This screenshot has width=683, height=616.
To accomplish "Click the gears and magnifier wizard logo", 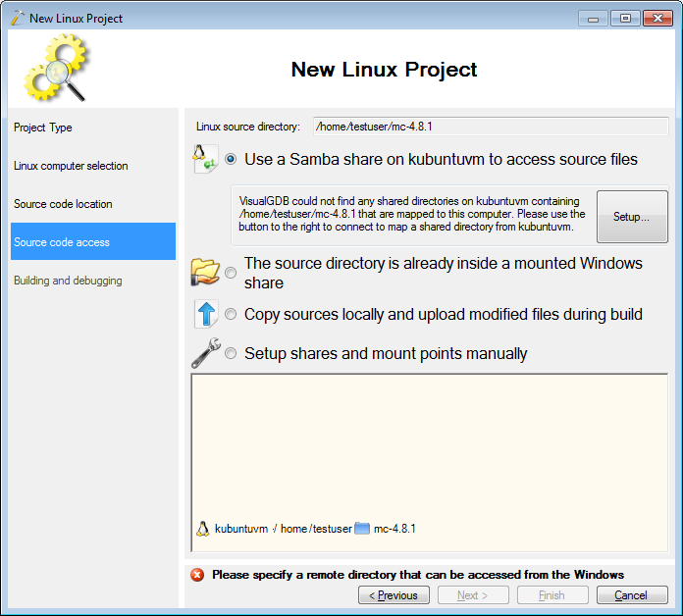I will pos(57,68).
